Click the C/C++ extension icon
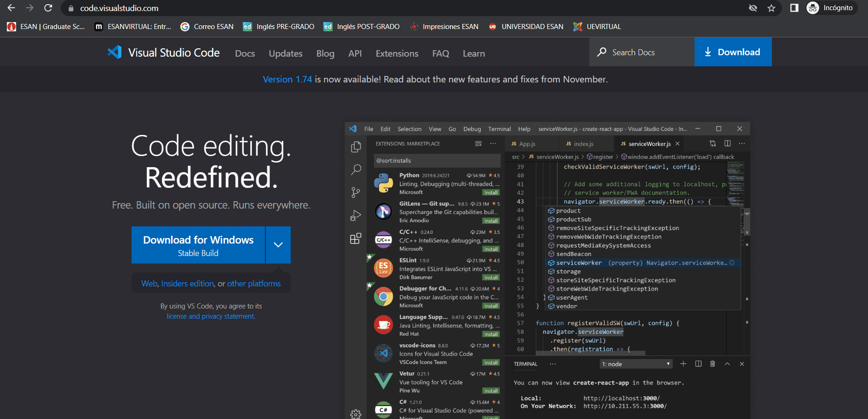Screen dimensions: 868x419 pos(383,240)
